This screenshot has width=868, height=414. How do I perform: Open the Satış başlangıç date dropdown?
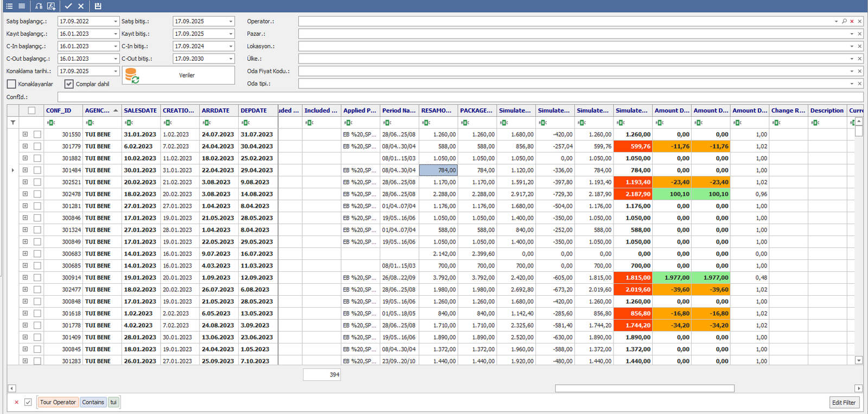[x=116, y=22]
